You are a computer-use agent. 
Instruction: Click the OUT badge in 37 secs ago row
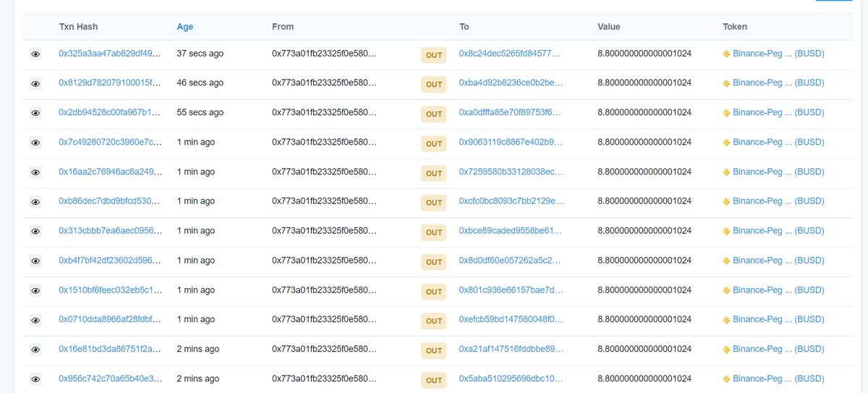(x=434, y=55)
